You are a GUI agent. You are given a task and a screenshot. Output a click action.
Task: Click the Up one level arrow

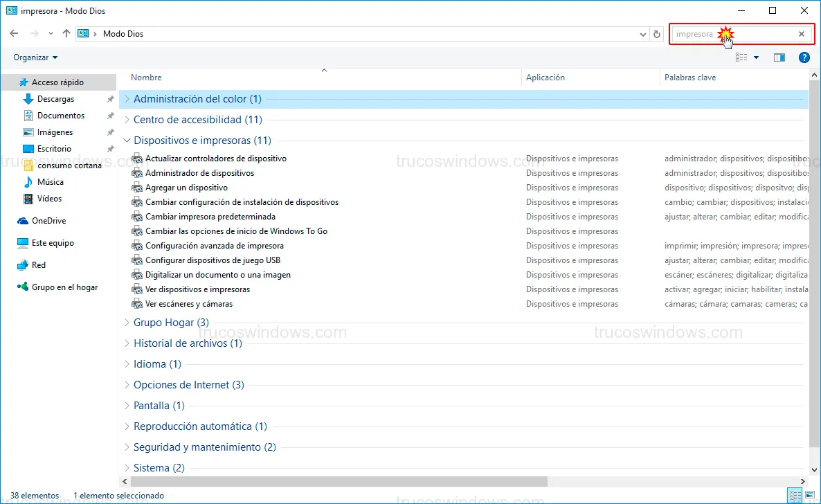click(66, 33)
